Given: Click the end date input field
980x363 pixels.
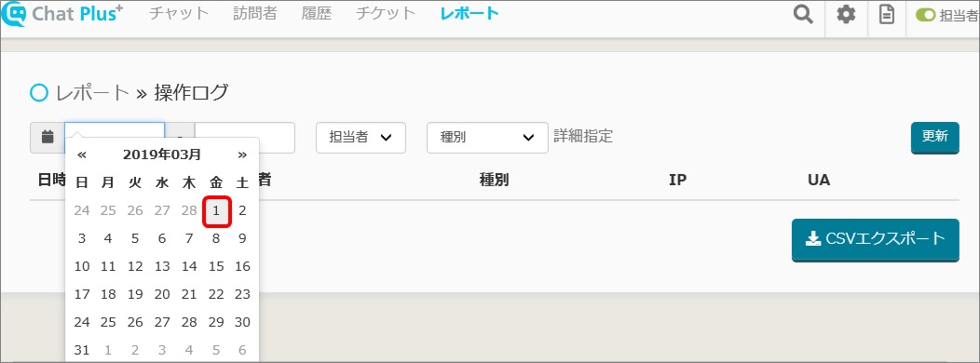Looking at the screenshot, I should pyautogui.click(x=244, y=138).
